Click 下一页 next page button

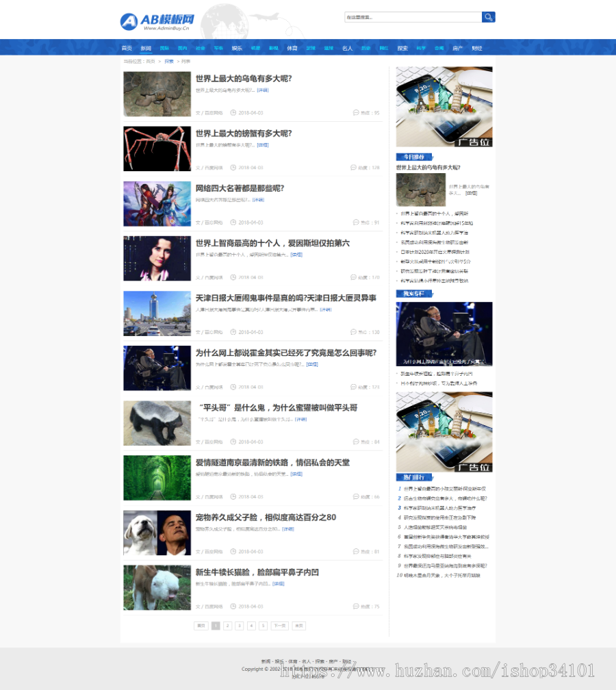[x=280, y=626]
